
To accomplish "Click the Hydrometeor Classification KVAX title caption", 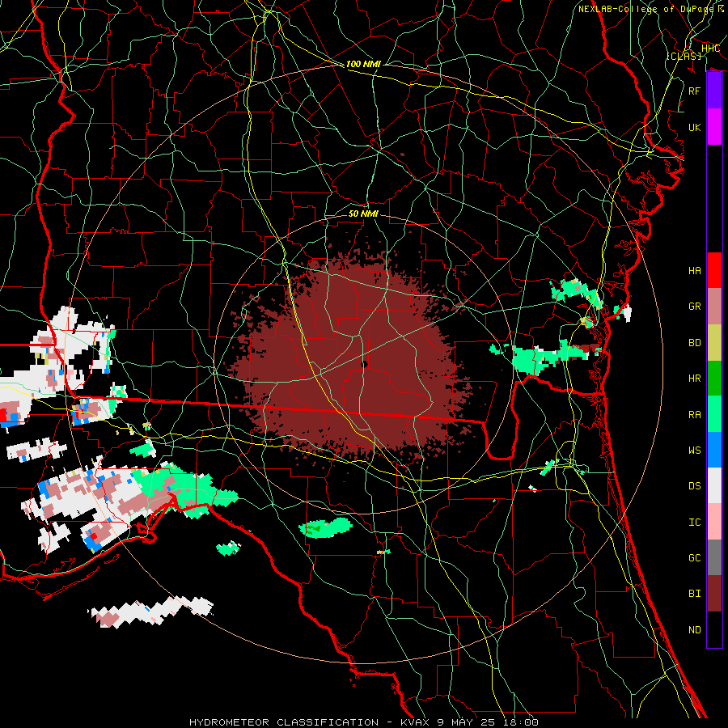I will [364, 722].
